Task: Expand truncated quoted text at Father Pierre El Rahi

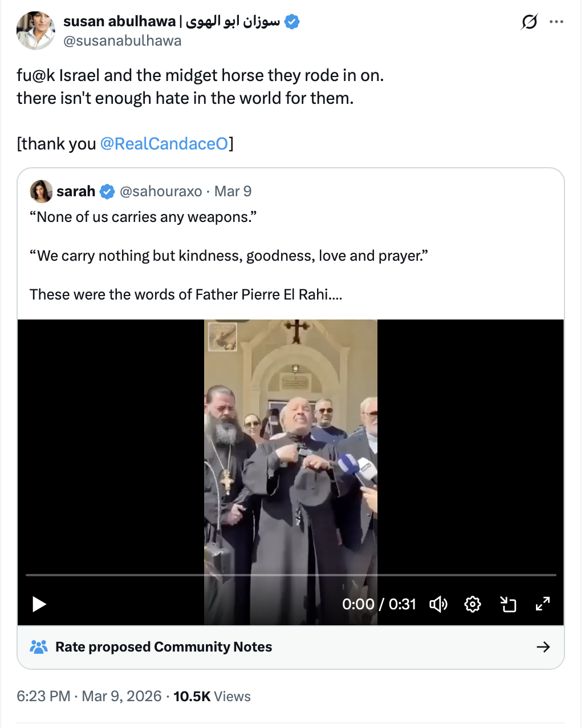Action: point(334,295)
